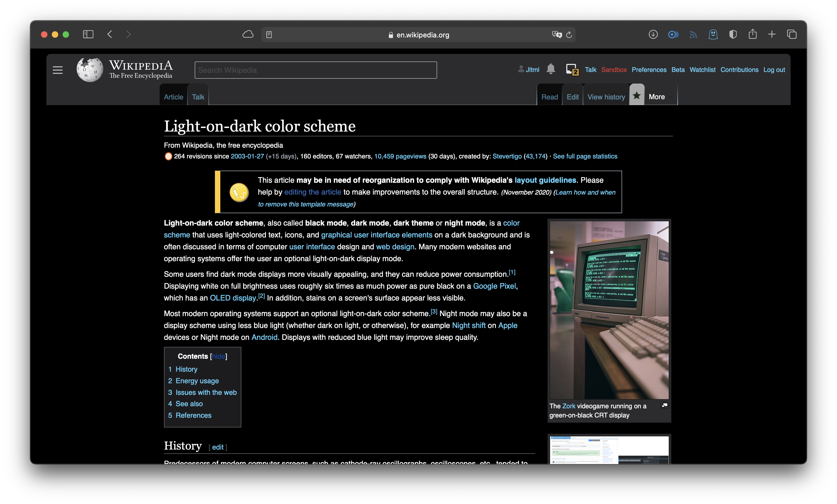
Task: Click the Search Wikipedia input field
Action: pos(315,70)
